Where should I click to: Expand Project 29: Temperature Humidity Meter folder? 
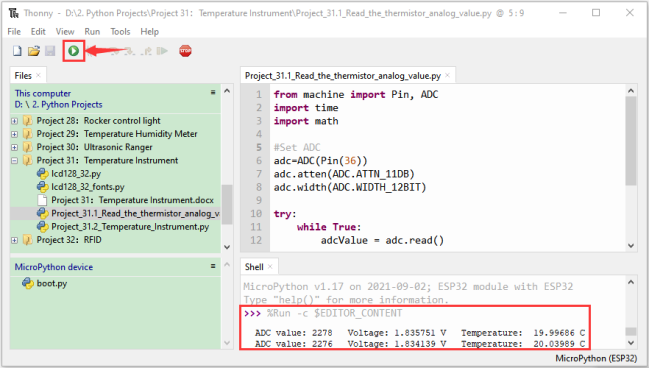(15, 134)
